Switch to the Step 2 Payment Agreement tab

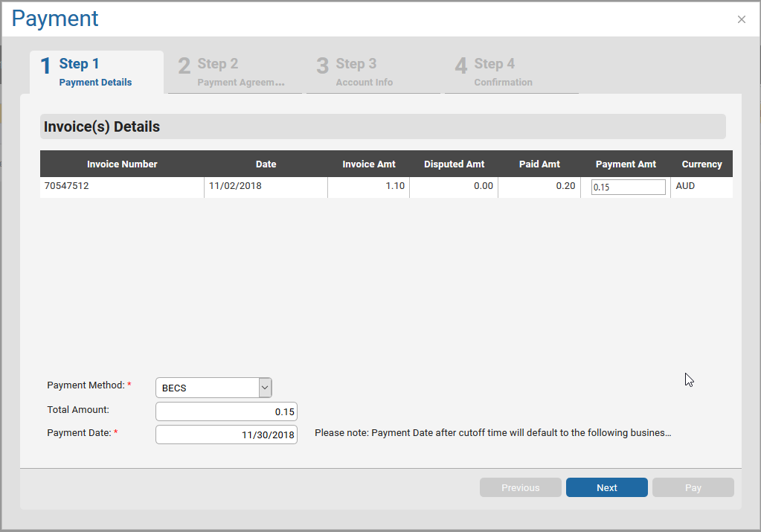click(234, 71)
